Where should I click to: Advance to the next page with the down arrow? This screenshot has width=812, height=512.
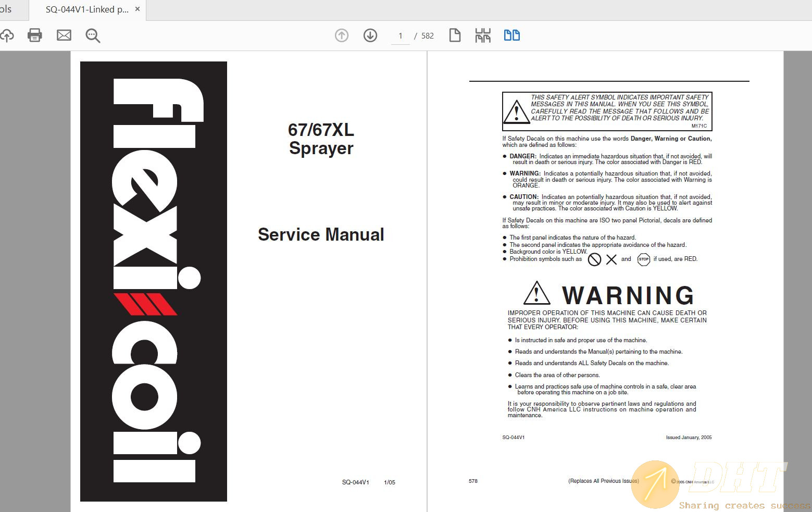click(x=370, y=35)
